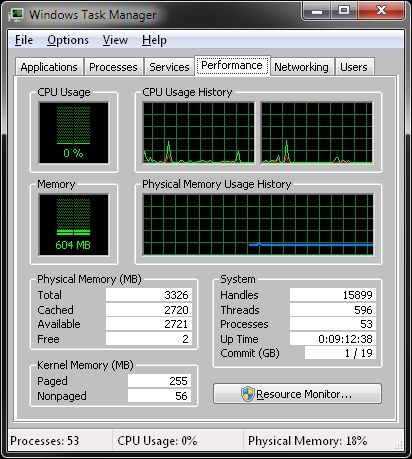Switch to the Users tab
Viewport: 412px width, 459px height.
point(354,67)
